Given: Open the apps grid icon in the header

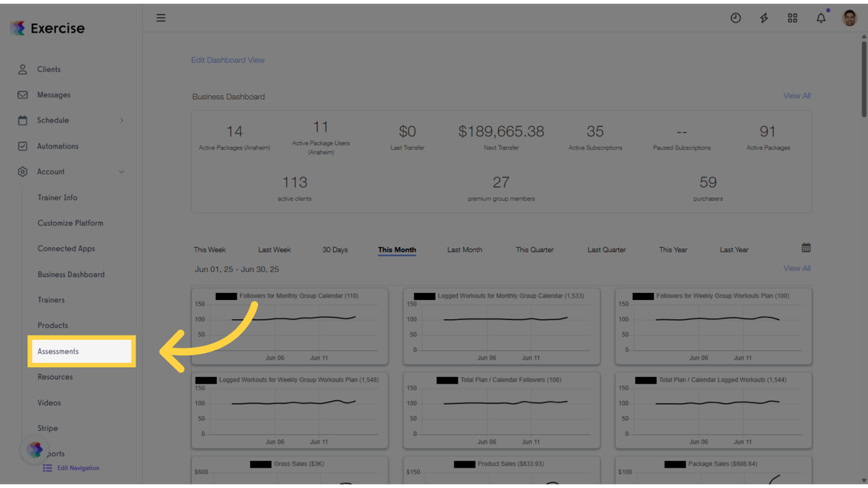Looking at the screenshot, I should [x=792, y=18].
